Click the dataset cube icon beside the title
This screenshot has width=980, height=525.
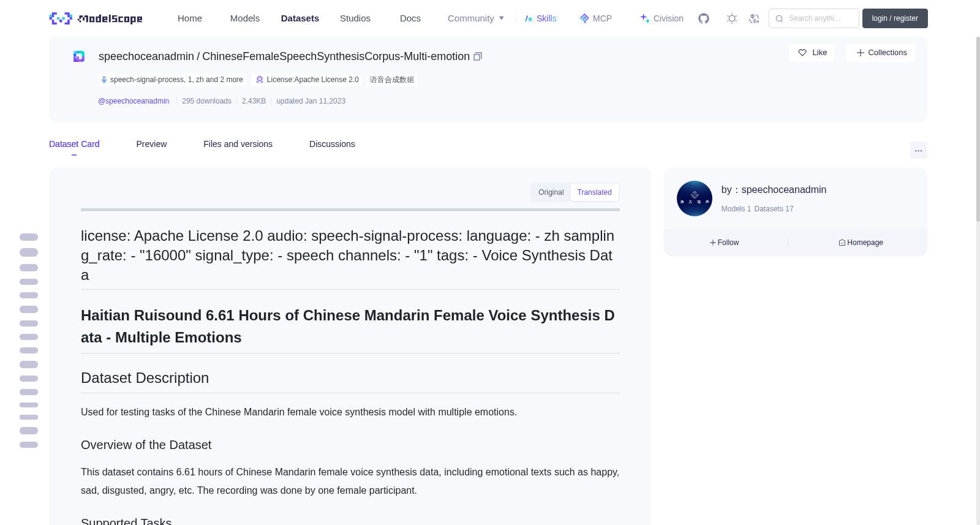click(79, 56)
